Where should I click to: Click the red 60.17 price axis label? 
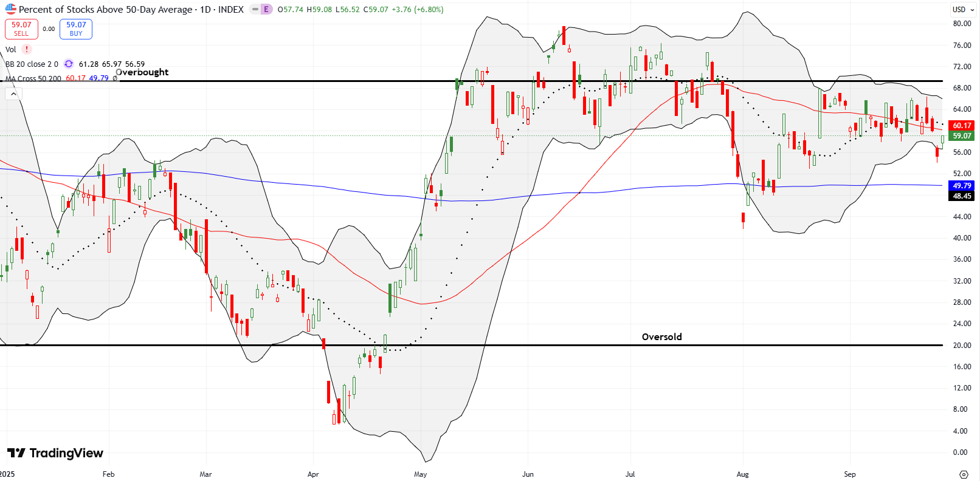click(x=962, y=126)
